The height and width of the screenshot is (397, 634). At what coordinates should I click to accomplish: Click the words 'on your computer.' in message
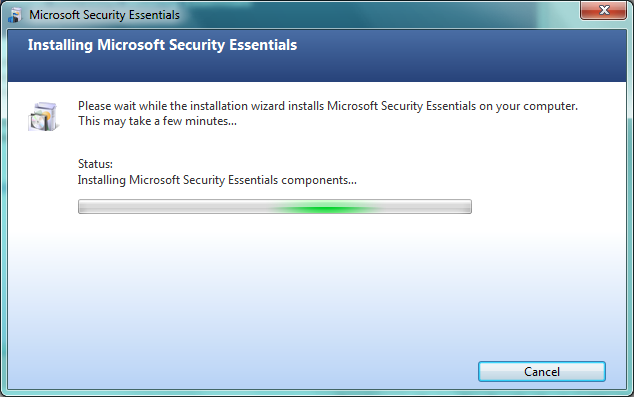(x=528, y=106)
